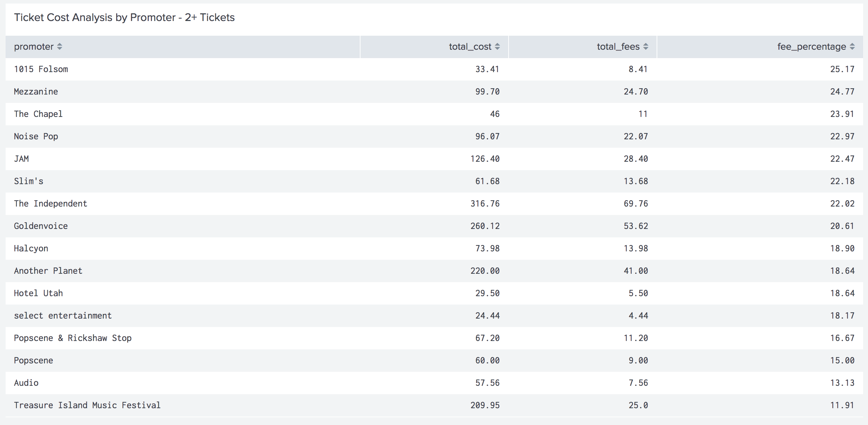Click total fees value 5.50
868x425 pixels.
(x=638, y=293)
